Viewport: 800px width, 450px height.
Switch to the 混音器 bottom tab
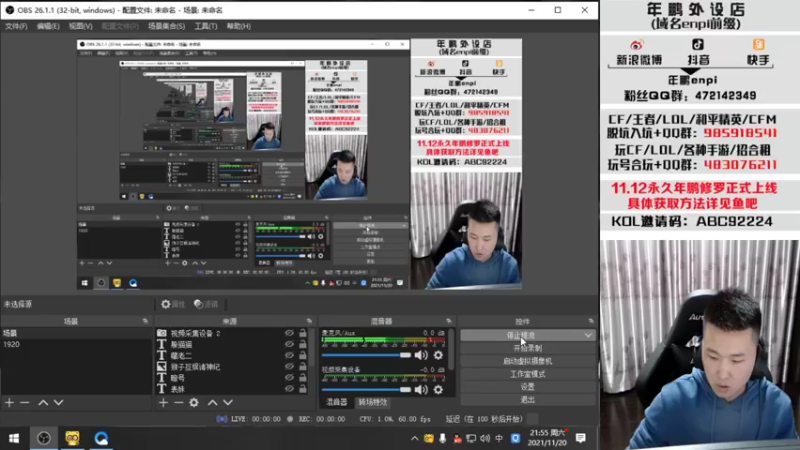(336, 402)
